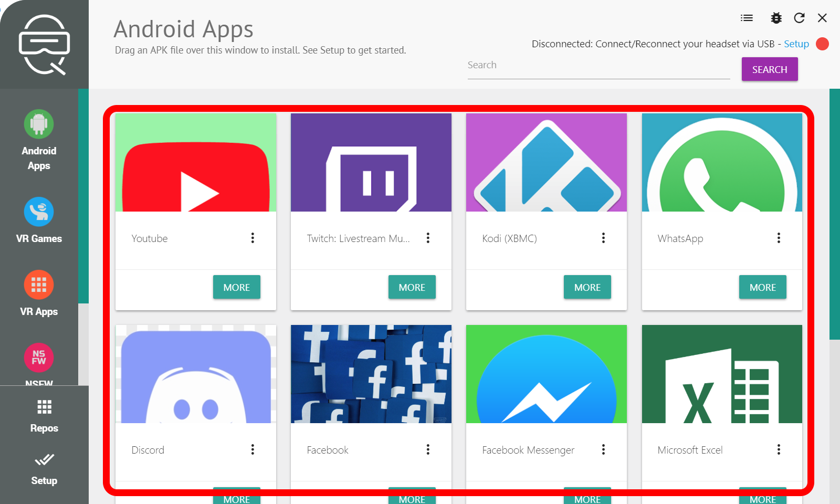Open options menu for Kodi (XBMC) card
Image resolution: width=840 pixels, height=504 pixels.
point(603,238)
